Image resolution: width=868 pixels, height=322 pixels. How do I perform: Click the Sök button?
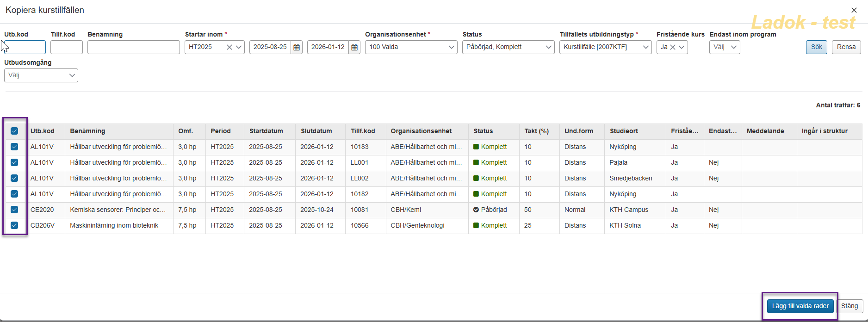click(x=816, y=47)
